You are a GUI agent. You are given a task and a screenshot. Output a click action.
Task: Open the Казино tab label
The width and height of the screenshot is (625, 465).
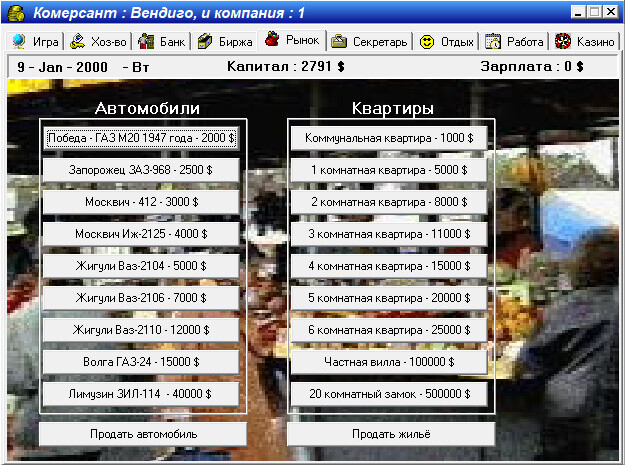tap(596, 42)
